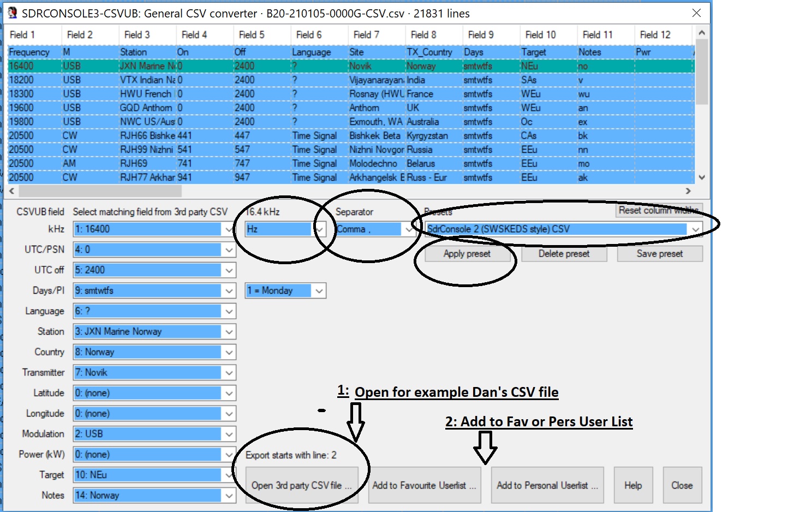
Task: Open the kHz field dropdown
Action: coord(229,229)
